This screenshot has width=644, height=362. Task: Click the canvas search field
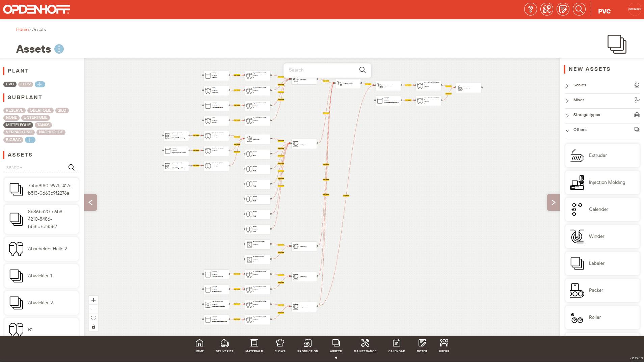tap(321, 70)
